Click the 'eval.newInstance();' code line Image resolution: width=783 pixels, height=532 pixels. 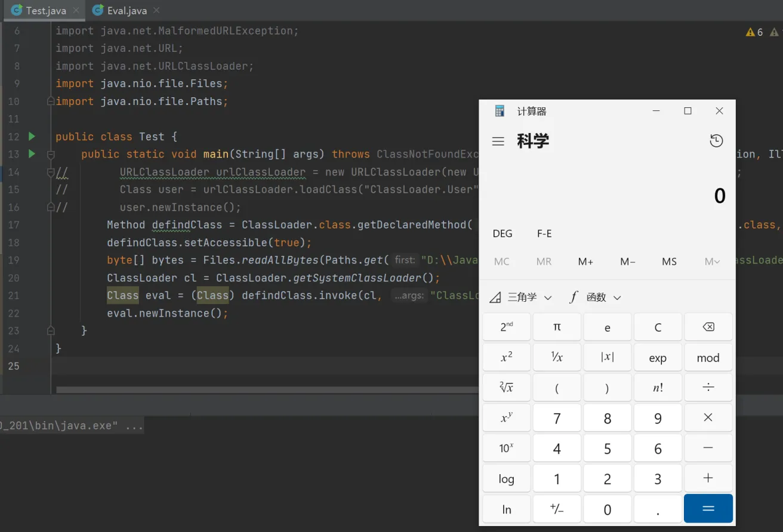[168, 313]
